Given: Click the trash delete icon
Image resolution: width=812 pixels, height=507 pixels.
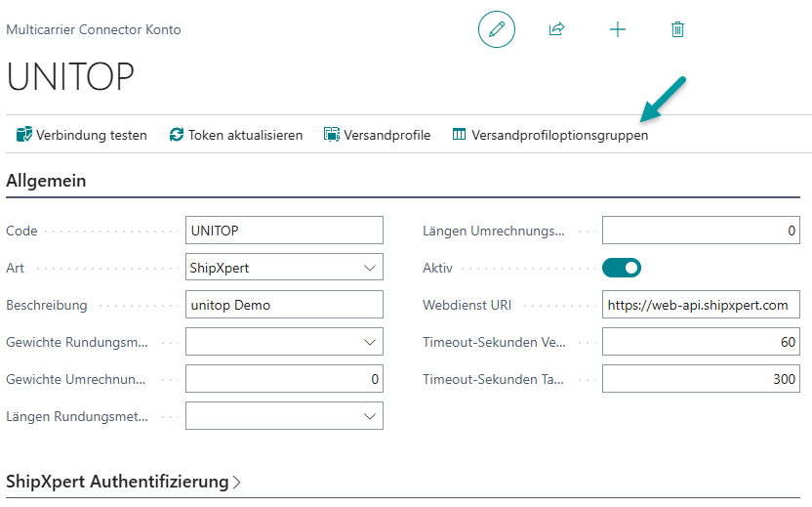Looking at the screenshot, I should point(677,29).
